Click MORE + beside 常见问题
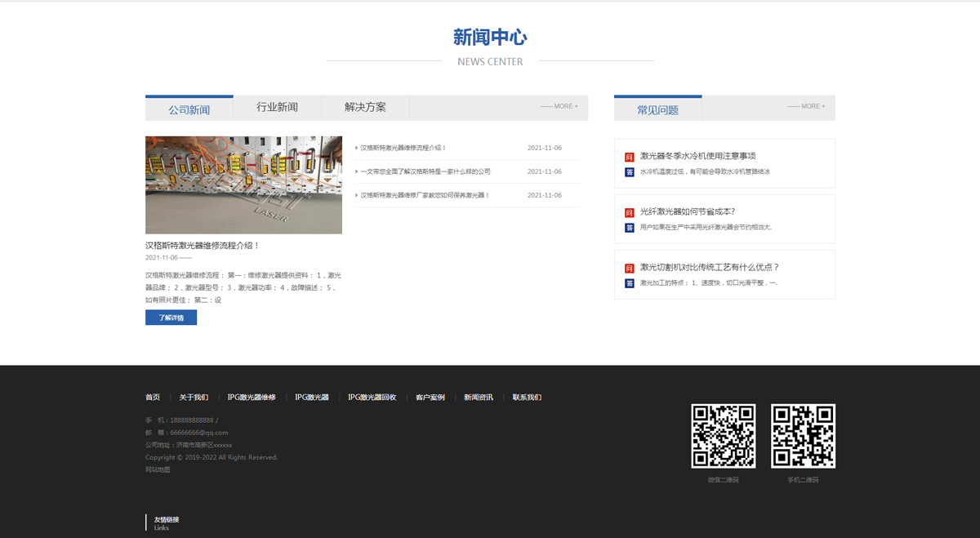 click(x=806, y=107)
